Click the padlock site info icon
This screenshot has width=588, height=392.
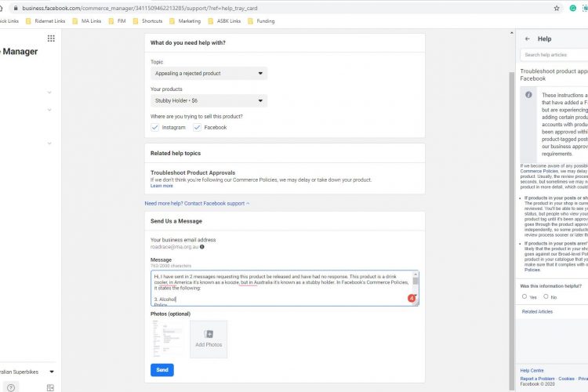coord(16,8)
